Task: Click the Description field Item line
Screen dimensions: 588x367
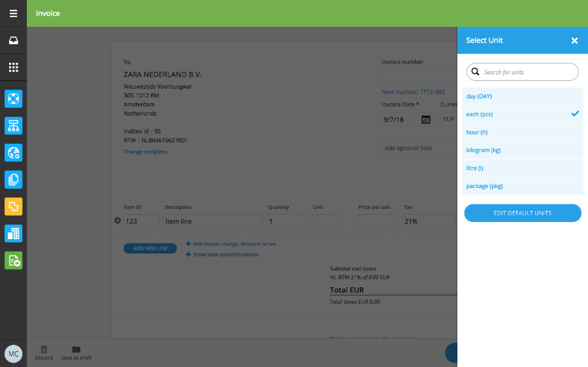Action: [x=213, y=221]
